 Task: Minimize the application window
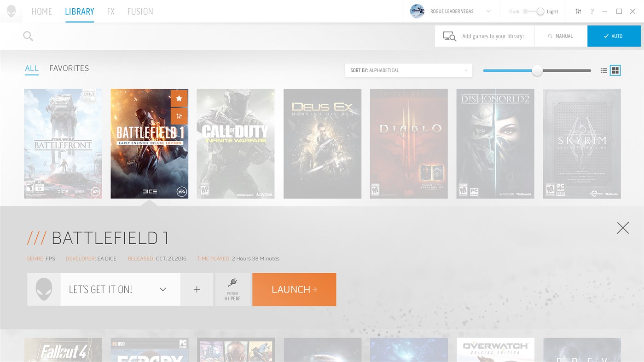point(605,11)
